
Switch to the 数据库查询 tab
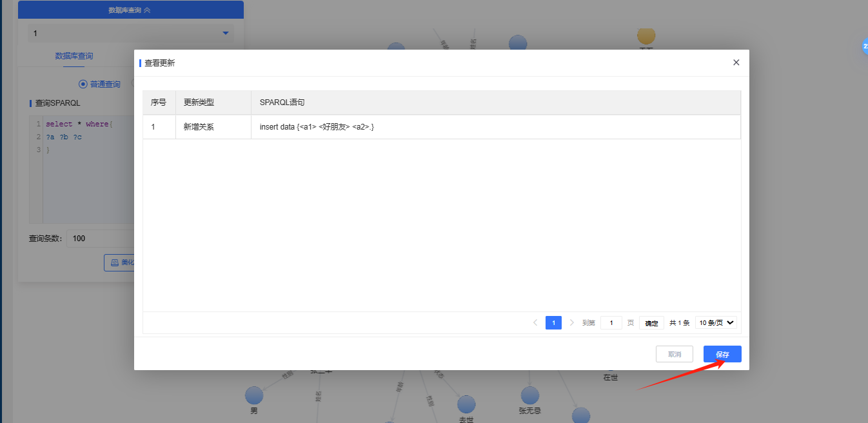coord(74,56)
